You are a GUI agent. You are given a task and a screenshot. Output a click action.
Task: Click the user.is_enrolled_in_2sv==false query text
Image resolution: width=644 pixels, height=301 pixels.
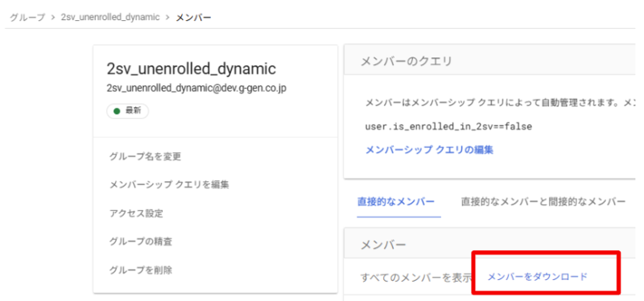448,127
